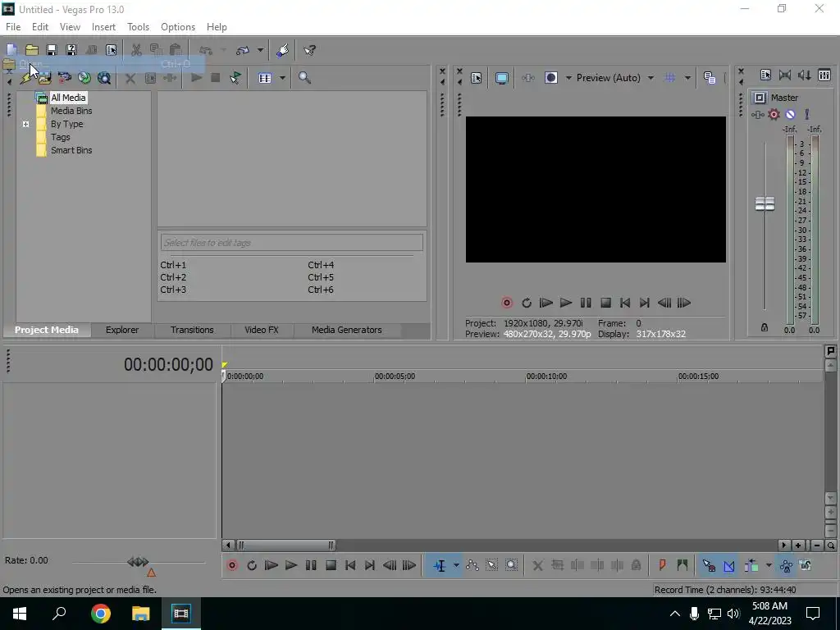Toggle Ignore Event Grouping
The width and height of the screenshot is (840, 630).
[806, 566]
